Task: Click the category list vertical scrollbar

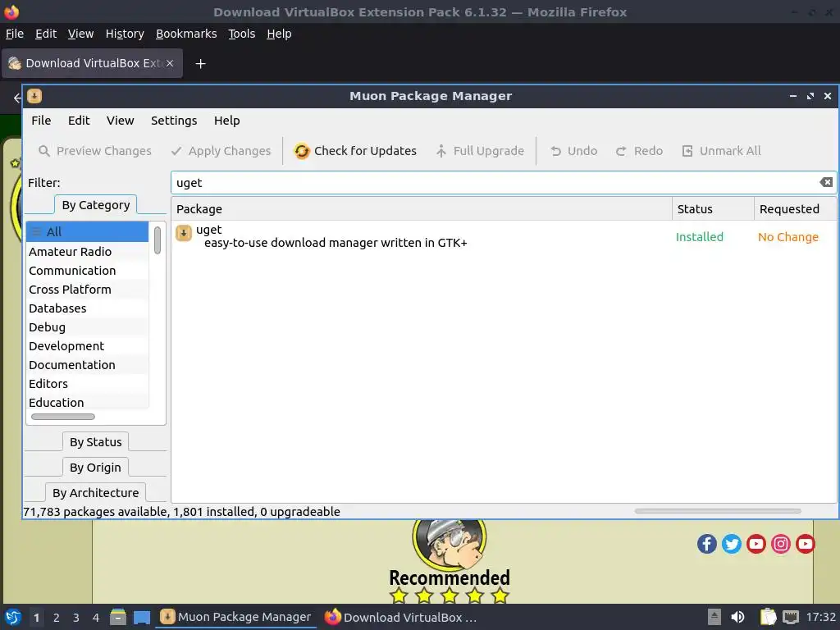Action: [157, 240]
